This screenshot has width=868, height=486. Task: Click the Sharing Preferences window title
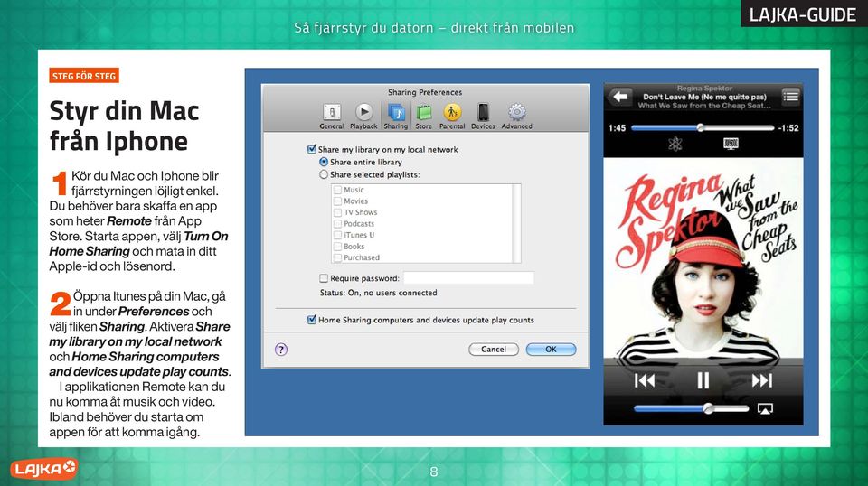pos(425,92)
